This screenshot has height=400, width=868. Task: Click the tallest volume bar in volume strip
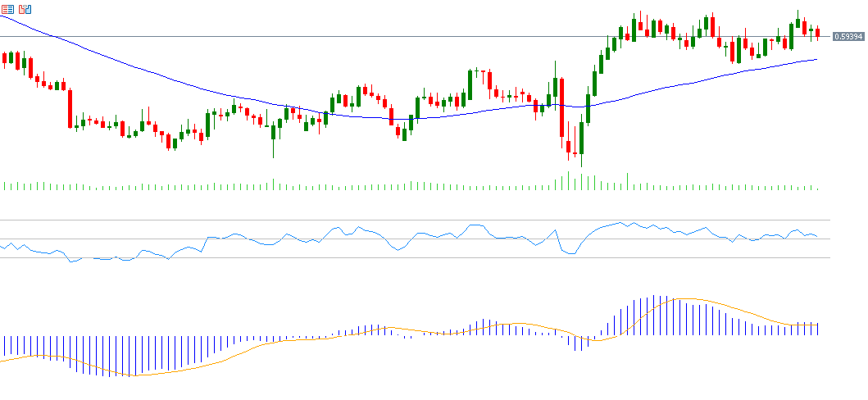[x=568, y=180]
